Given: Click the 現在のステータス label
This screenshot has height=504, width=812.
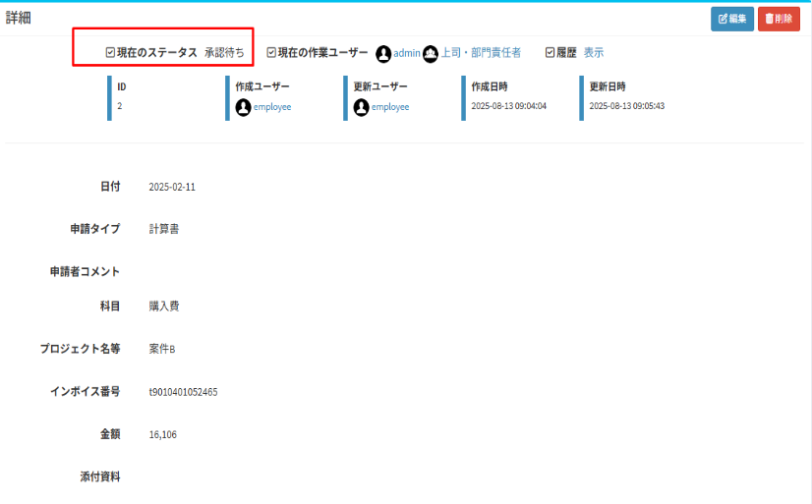Looking at the screenshot, I should click(x=157, y=53).
